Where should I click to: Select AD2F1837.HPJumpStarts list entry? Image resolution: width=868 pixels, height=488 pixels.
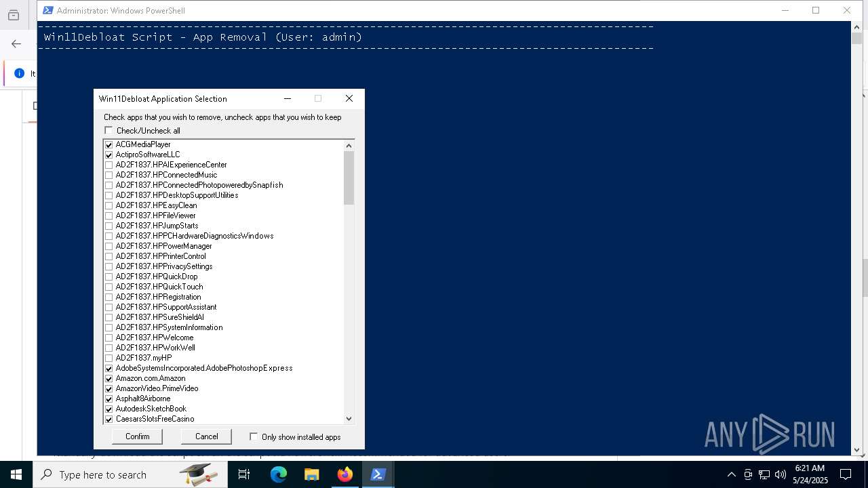(x=157, y=226)
